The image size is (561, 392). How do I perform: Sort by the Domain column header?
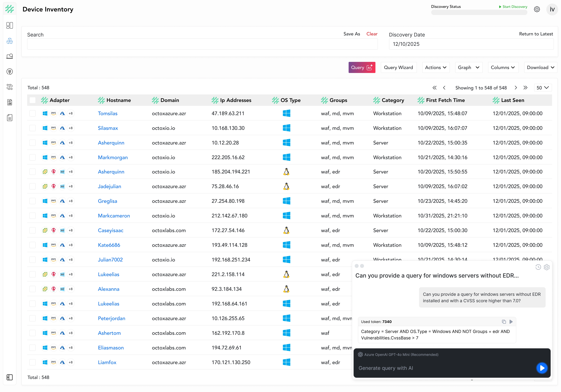coord(170,100)
